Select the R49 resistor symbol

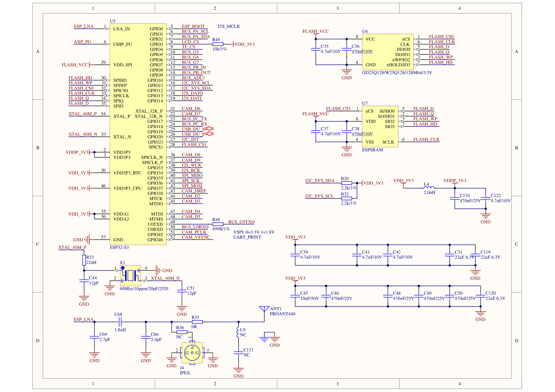pos(218,44)
